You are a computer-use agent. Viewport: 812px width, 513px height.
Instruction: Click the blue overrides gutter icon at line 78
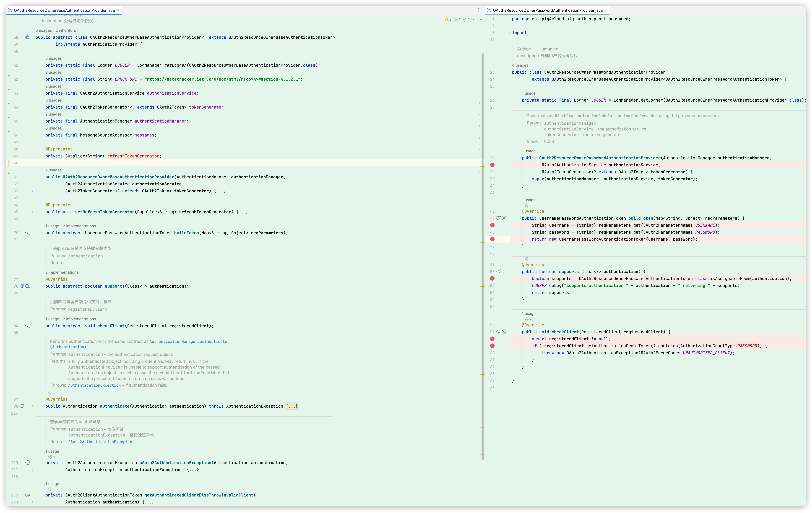coord(22,286)
